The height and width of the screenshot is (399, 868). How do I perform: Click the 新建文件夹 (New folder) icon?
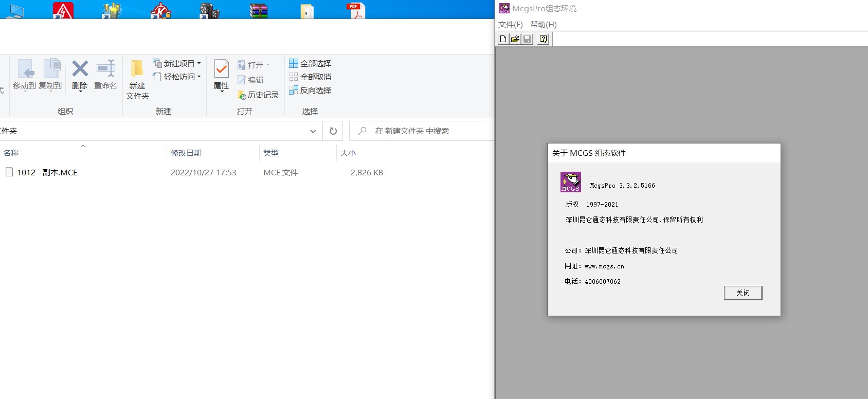tap(137, 69)
